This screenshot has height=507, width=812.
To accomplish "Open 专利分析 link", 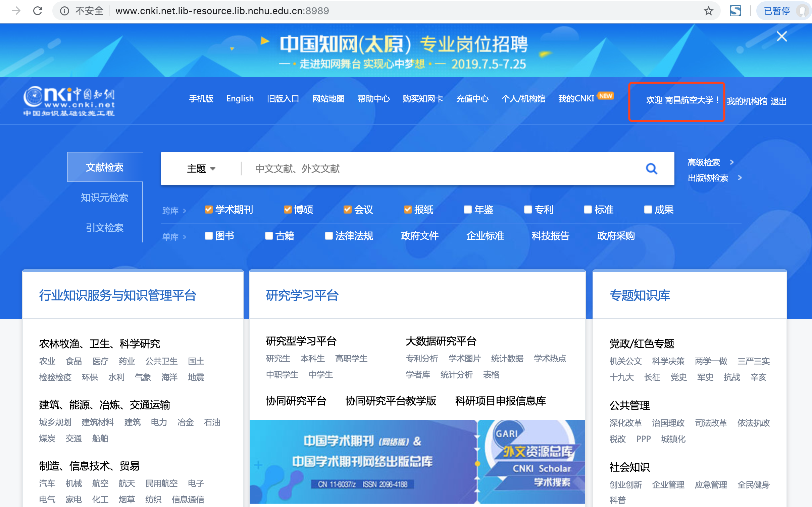I will coord(422,358).
